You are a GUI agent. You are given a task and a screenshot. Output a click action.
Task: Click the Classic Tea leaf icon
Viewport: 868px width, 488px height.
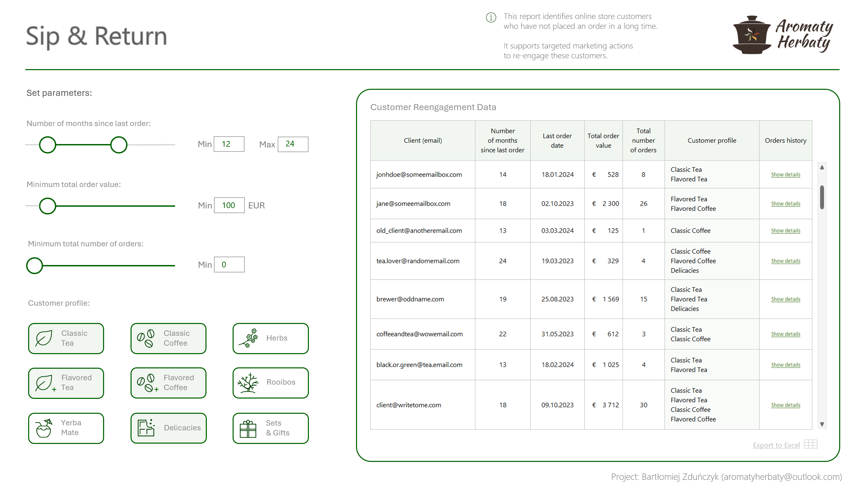click(x=44, y=338)
